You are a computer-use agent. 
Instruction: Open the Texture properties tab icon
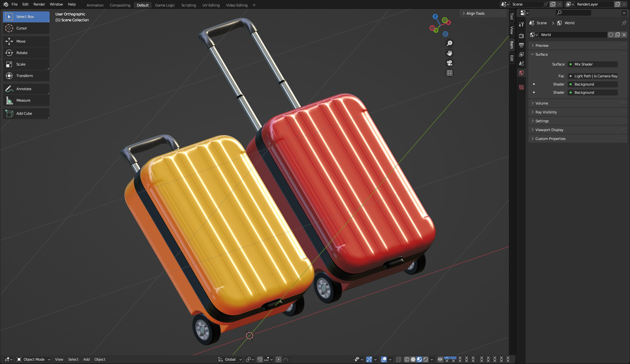[521, 87]
